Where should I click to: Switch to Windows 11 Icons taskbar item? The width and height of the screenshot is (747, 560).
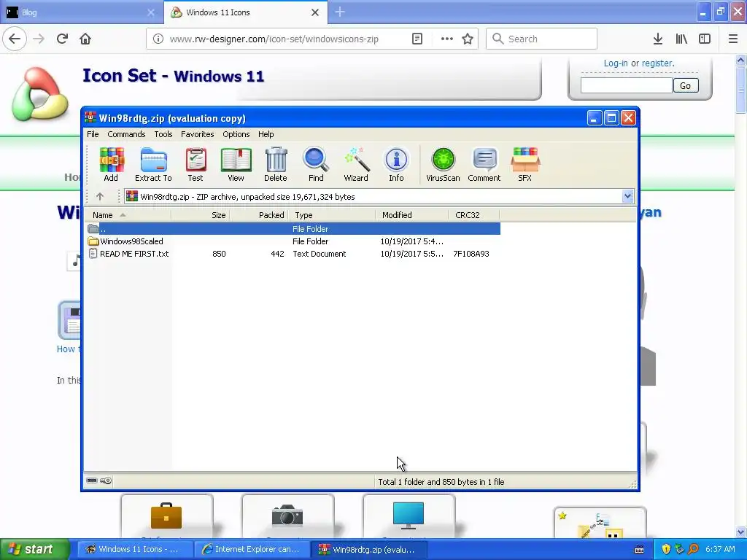tap(134, 549)
